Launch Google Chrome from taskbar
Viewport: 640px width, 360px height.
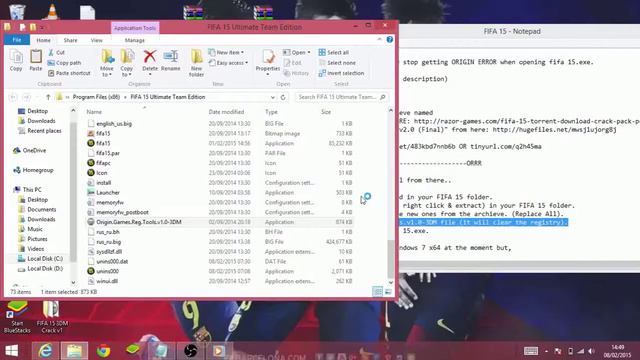tap(104, 351)
